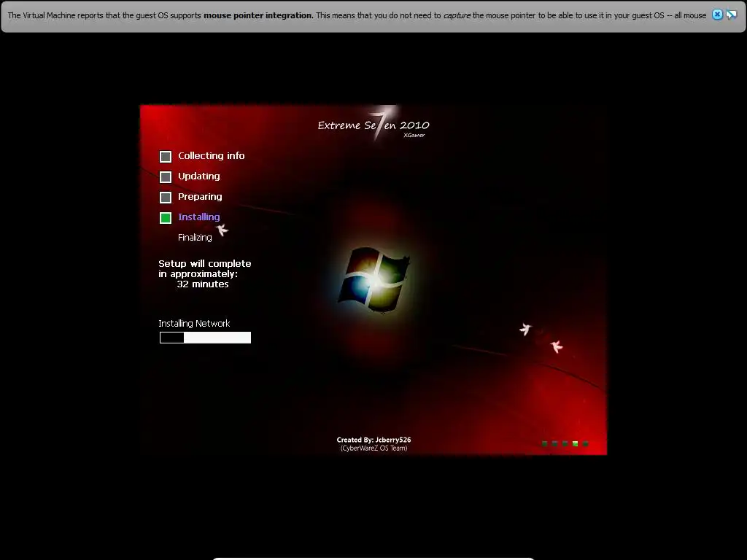The image size is (747, 560).
Task: Click the highlighted "Installing" step label
Action: click(x=199, y=217)
